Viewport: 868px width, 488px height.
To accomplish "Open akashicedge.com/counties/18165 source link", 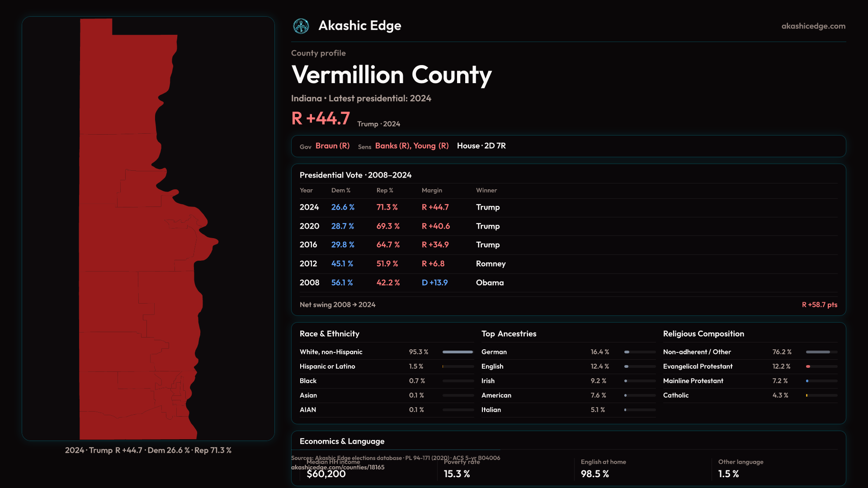I will 338,468.
